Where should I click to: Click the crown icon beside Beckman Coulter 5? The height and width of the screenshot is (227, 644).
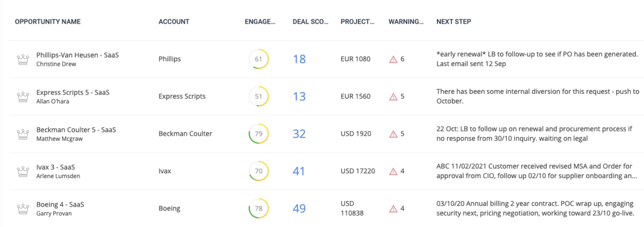23,134
